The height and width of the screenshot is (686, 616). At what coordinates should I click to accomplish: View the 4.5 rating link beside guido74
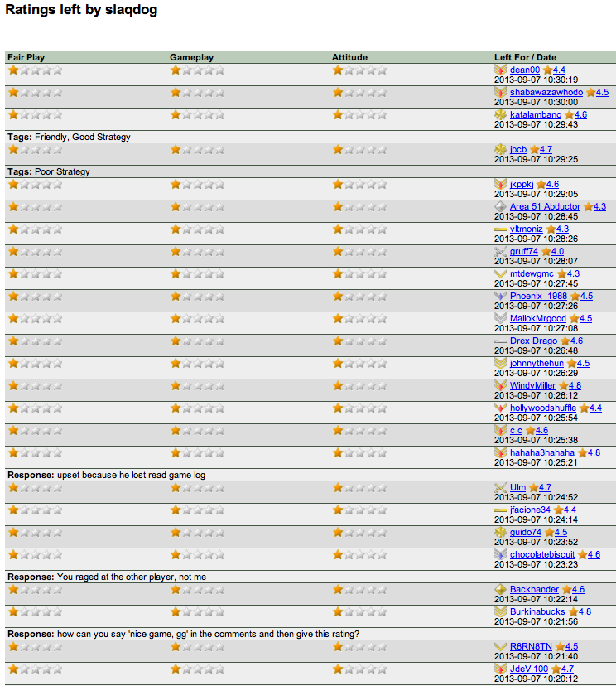(561, 533)
